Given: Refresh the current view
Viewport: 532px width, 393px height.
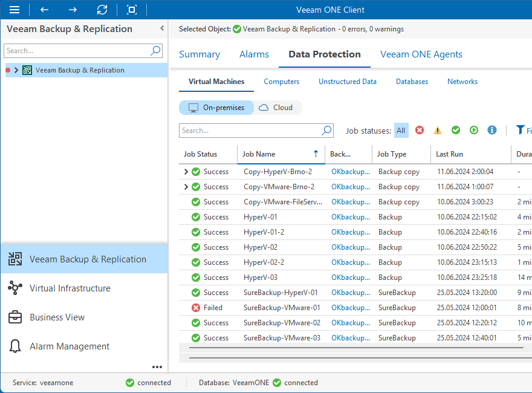Looking at the screenshot, I should tap(102, 10).
